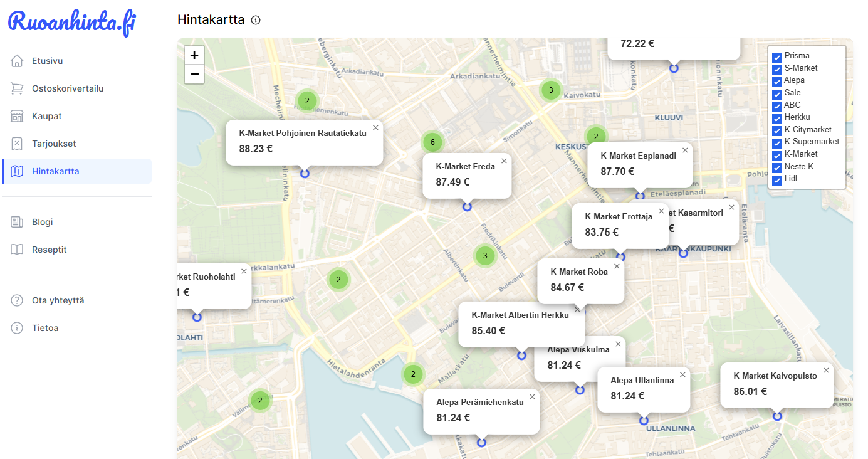Disable the Lidl filter checkbox
868x459 pixels.
(x=776, y=179)
